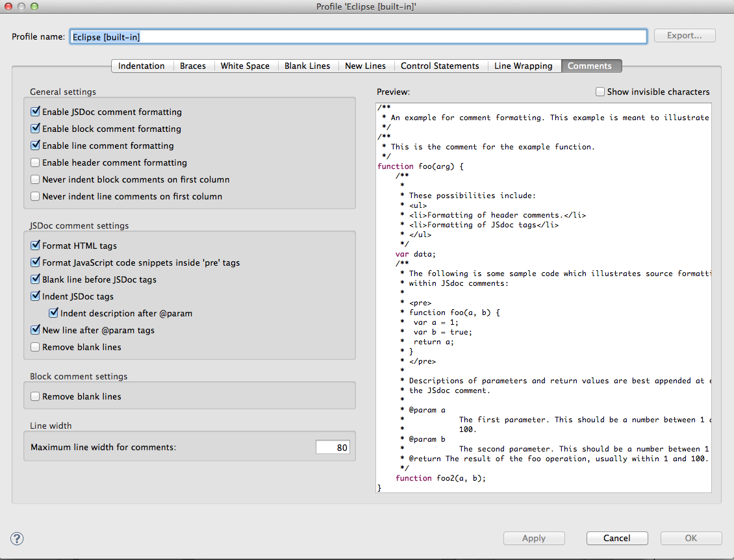The width and height of the screenshot is (734, 560).
Task: Select the Line Wrapping tab
Action: [x=523, y=66]
